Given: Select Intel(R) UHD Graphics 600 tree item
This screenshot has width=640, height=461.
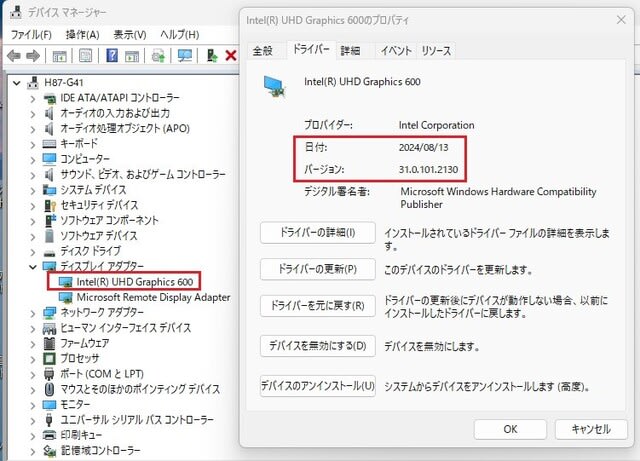Looking at the screenshot, I should pos(135,282).
